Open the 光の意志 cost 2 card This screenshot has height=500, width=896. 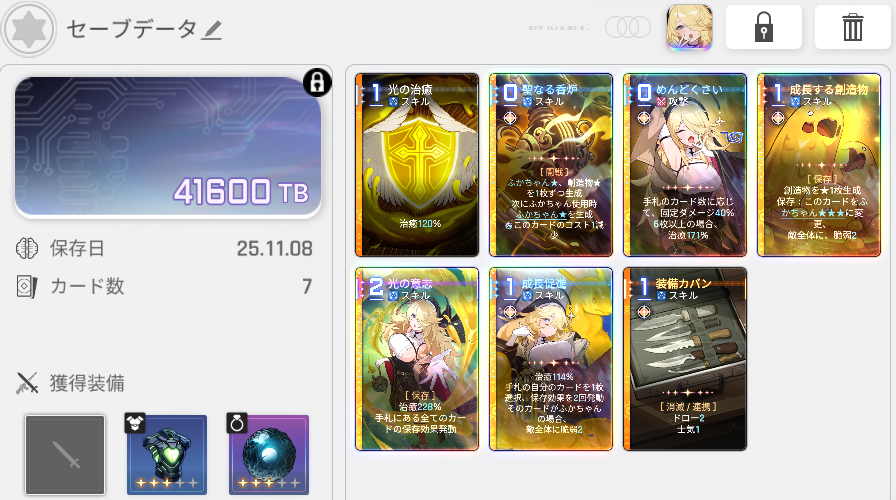pyautogui.click(x=417, y=359)
